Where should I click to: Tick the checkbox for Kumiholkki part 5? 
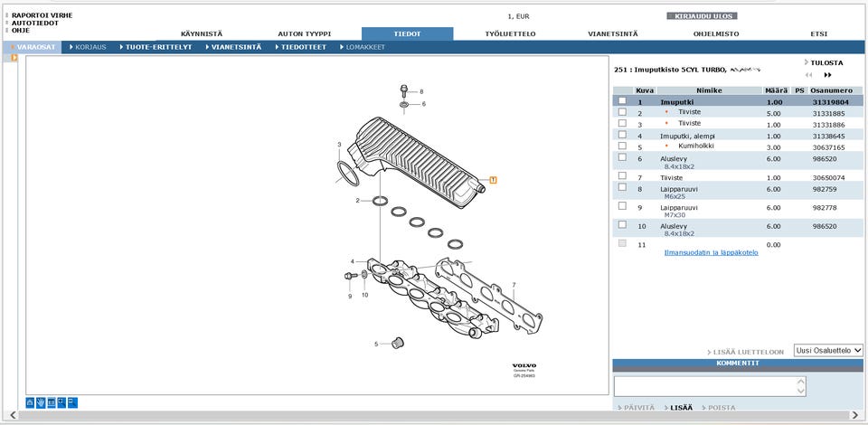pos(622,146)
